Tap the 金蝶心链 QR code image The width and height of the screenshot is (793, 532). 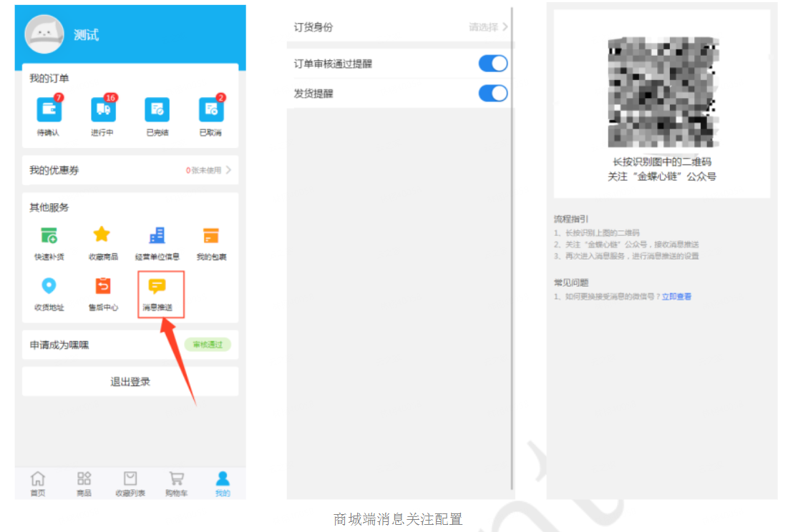[x=663, y=92]
